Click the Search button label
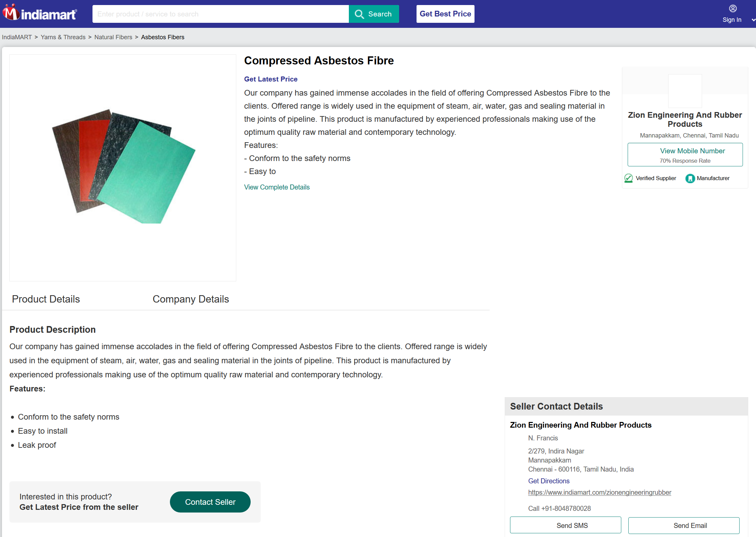 pyautogui.click(x=380, y=14)
